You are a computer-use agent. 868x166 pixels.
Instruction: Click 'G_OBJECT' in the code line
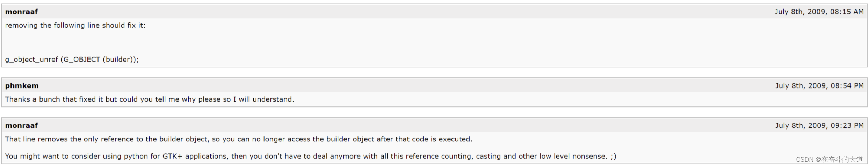point(82,60)
